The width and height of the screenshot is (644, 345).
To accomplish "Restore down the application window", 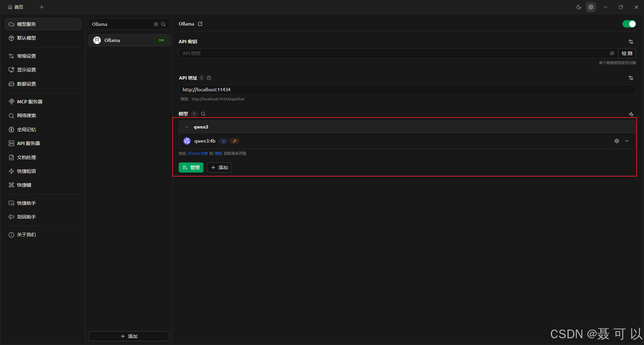I will 621,7.
